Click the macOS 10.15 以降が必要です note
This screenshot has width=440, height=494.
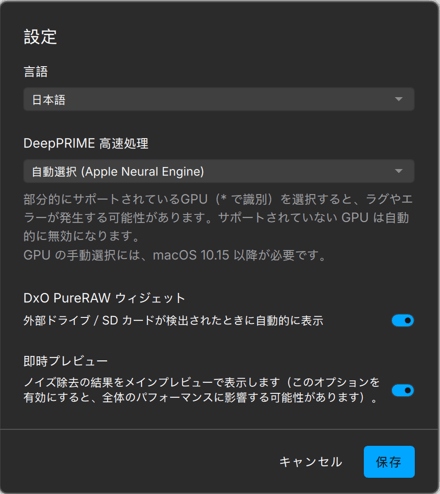(x=174, y=256)
